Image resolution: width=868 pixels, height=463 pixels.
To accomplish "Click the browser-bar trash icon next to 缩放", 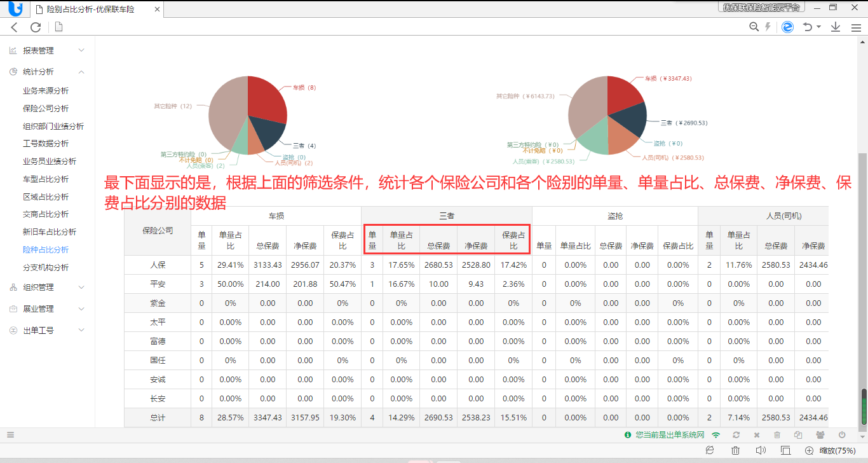I will click(x=735, y=450).
